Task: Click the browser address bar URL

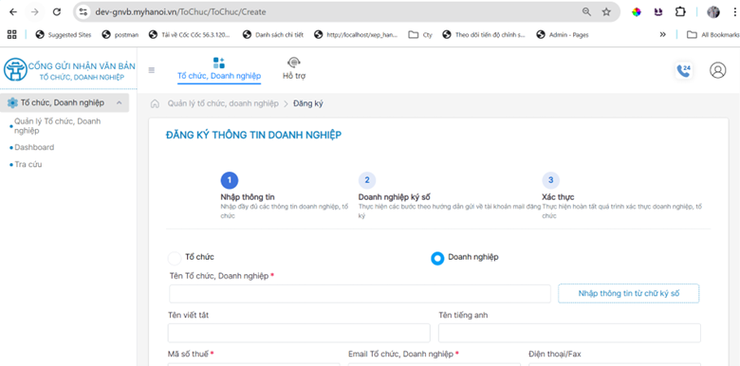Action: [180, 12]
